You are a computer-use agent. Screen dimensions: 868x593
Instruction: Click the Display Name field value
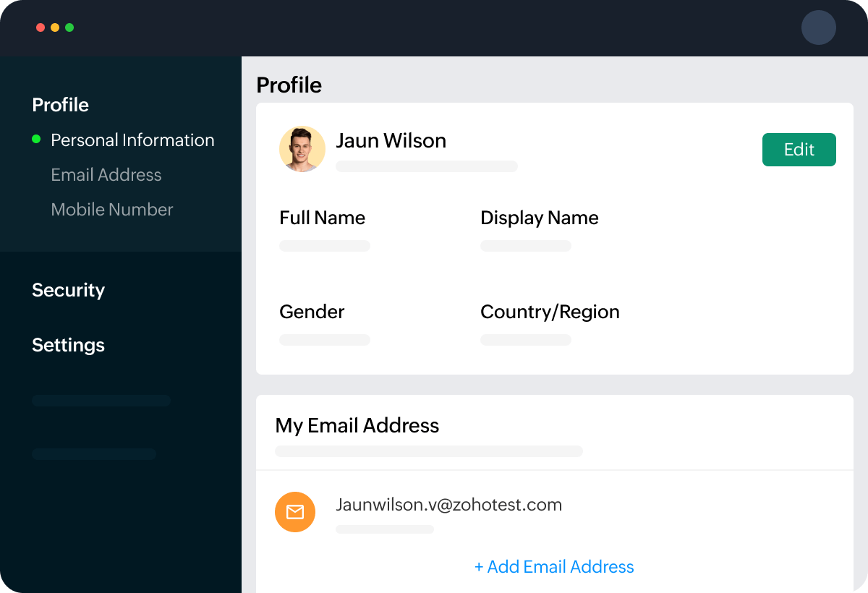click(x=526, y=246)
